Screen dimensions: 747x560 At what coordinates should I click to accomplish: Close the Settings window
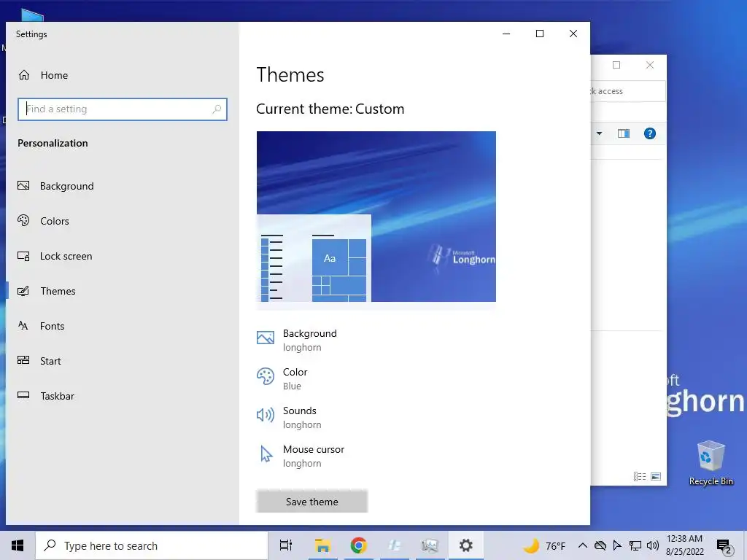click(x=573, y=34)
